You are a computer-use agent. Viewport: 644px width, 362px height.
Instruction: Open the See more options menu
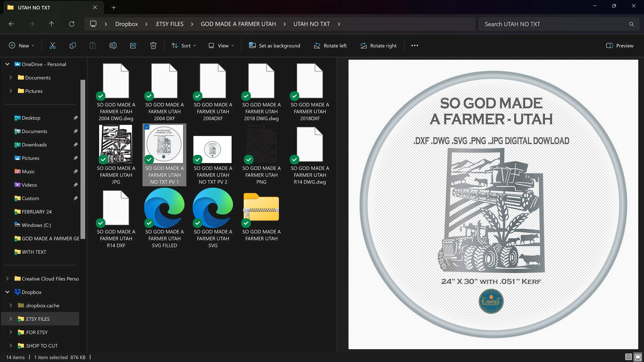coord(414,46)
